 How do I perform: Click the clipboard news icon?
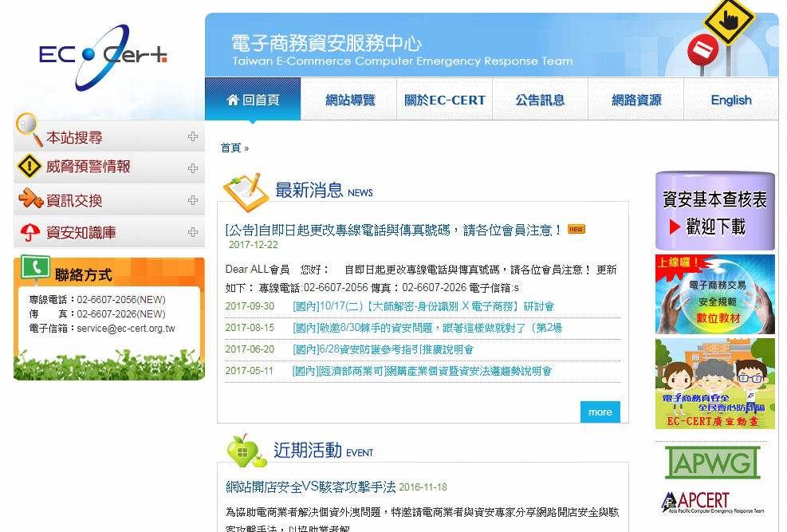tap(246, 192)
